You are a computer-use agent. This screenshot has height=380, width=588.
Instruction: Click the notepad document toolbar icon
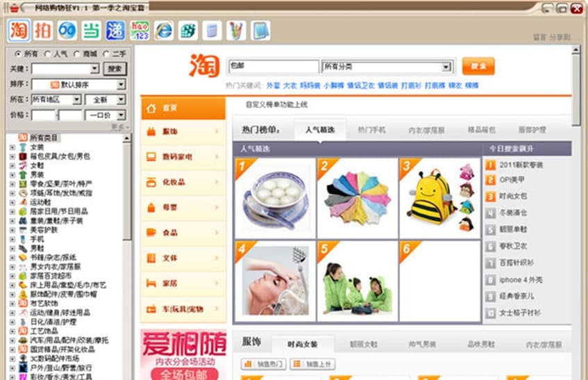(212, 31)
